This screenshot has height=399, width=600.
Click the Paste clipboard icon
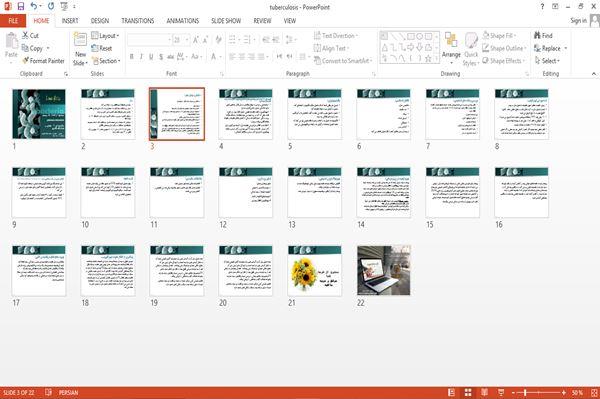coord(11,41)
